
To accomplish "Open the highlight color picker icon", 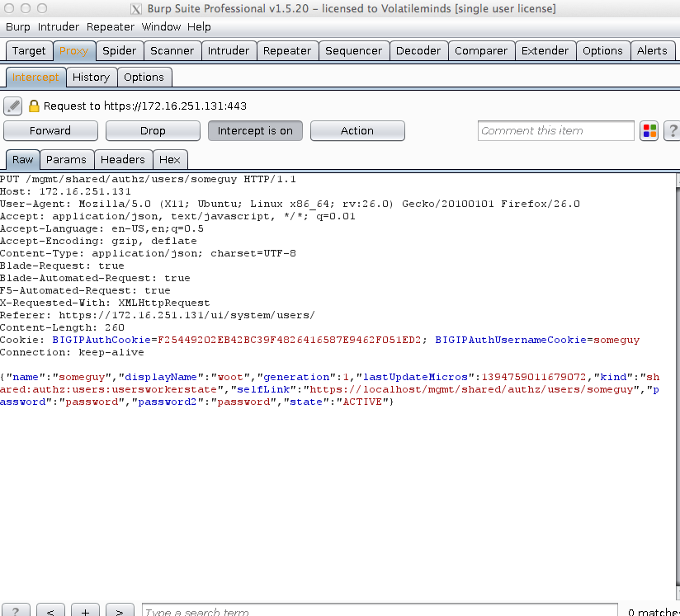I will click(649, 131).
